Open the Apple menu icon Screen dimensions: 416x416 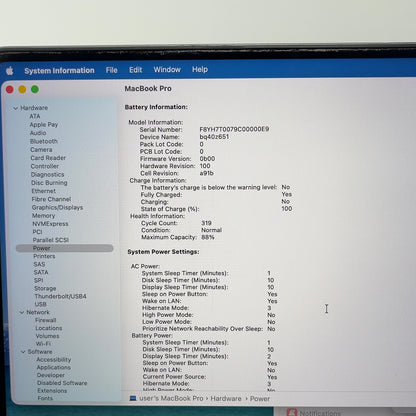pyautogui.click(x=10, y=71)
